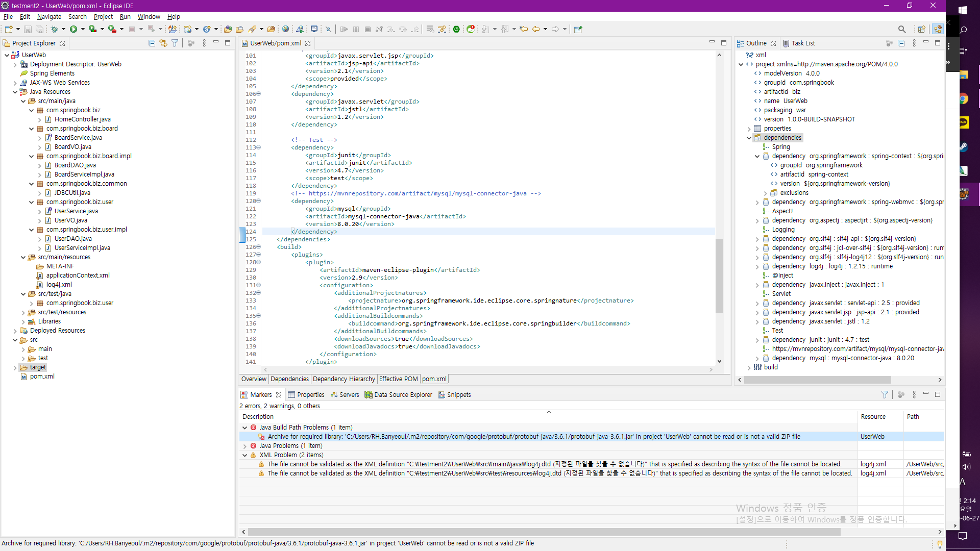Viewport: 980px width, 551px height.
Task: Toggle fold marker at line 106
Action: pyautogui.click(x=259, y=94)
